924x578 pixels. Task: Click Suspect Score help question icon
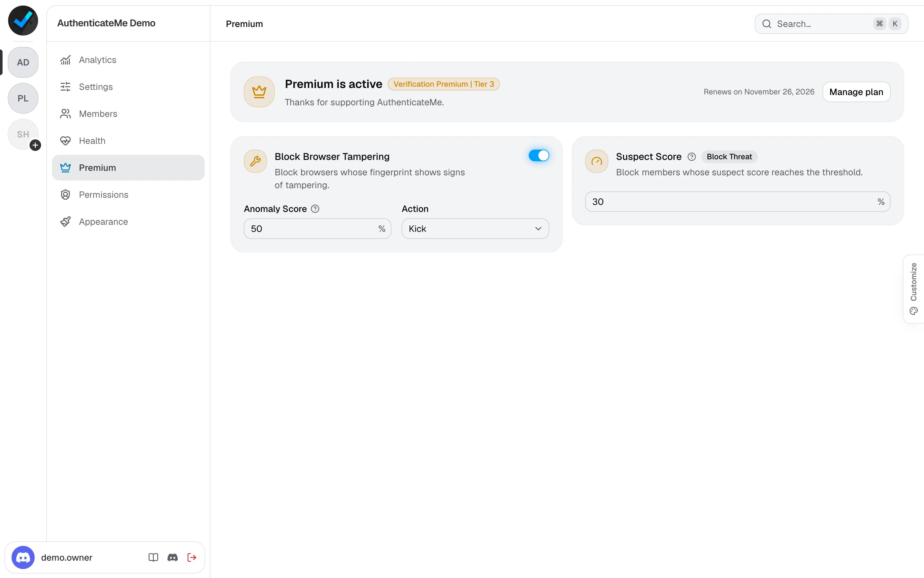[x=691, y=157]
